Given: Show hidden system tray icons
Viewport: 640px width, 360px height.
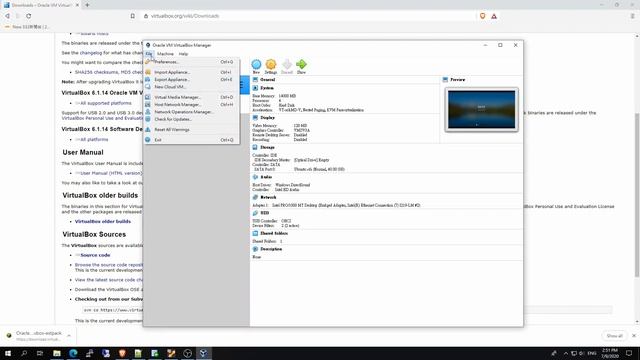Looking at the screenshot, I should [x=565, y=353].
